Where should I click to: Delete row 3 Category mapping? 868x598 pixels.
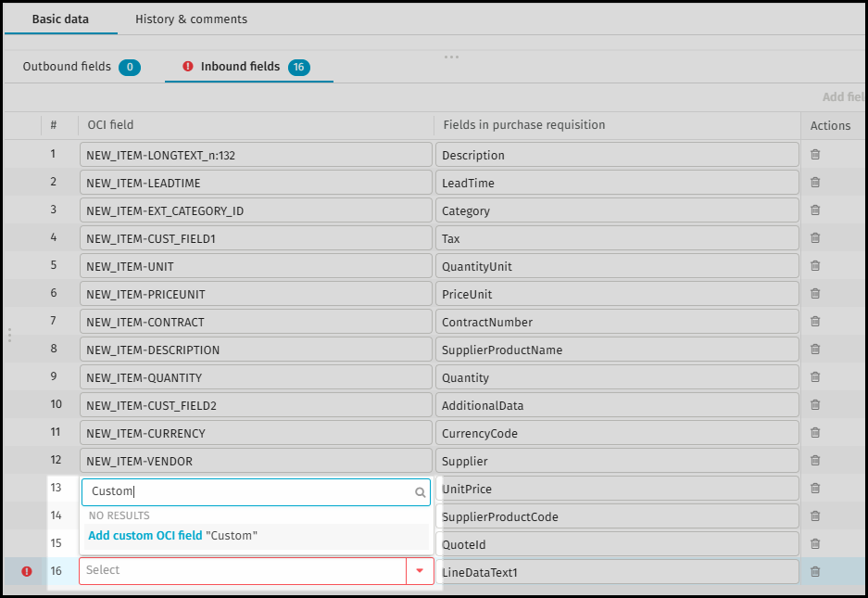click(815, 210)
